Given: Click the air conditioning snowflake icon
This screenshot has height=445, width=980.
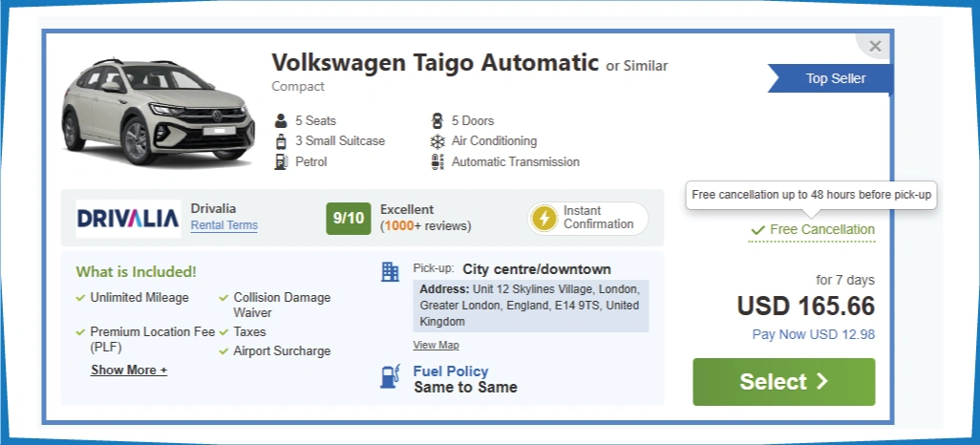Looking at the screenshot, I should (437, 141).
